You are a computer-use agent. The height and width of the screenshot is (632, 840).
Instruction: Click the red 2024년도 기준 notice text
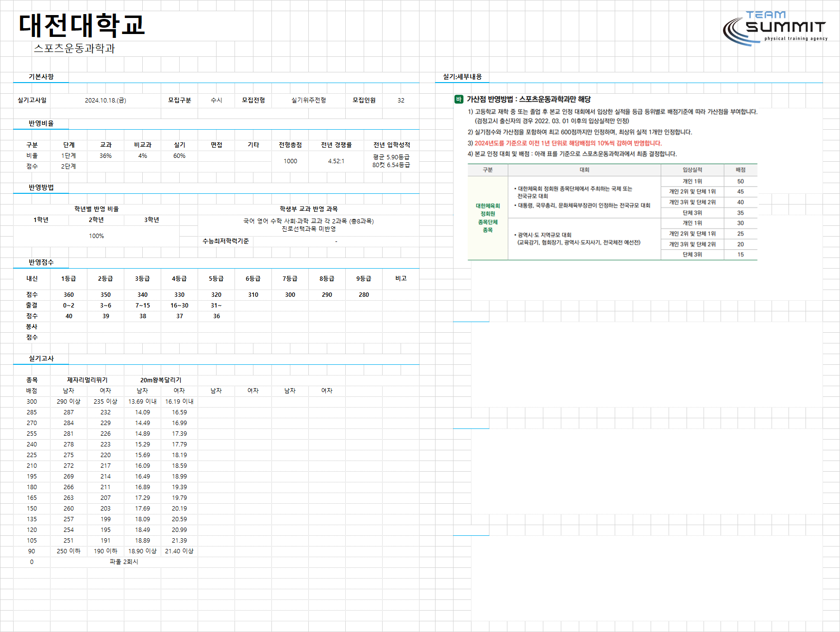click(x=568, y=143)
